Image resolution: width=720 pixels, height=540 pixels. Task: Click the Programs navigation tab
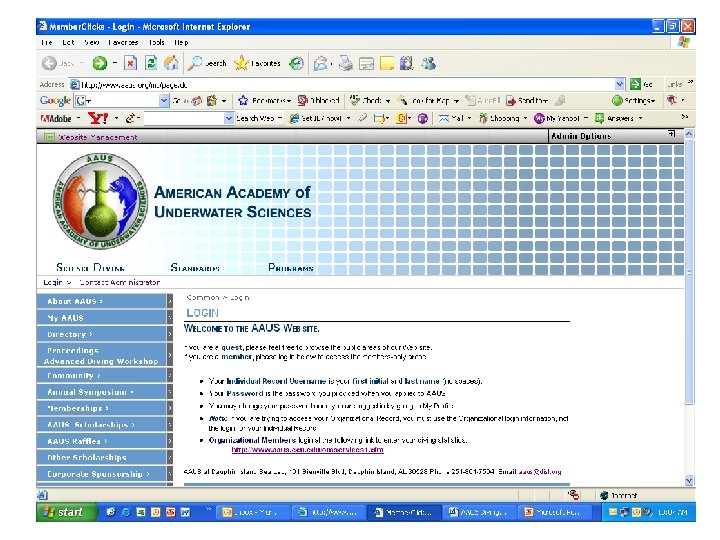pos(291,267)
